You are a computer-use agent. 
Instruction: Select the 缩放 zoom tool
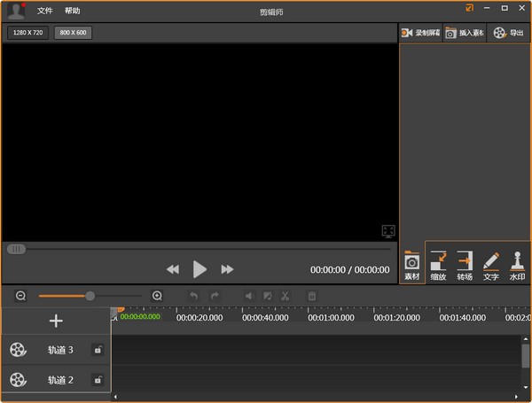[438, 265]
